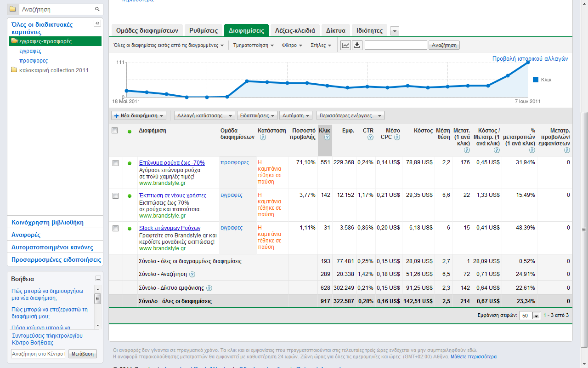
Task: Click the sidebar Αναζήτηση input field
Action: [57, 9]
